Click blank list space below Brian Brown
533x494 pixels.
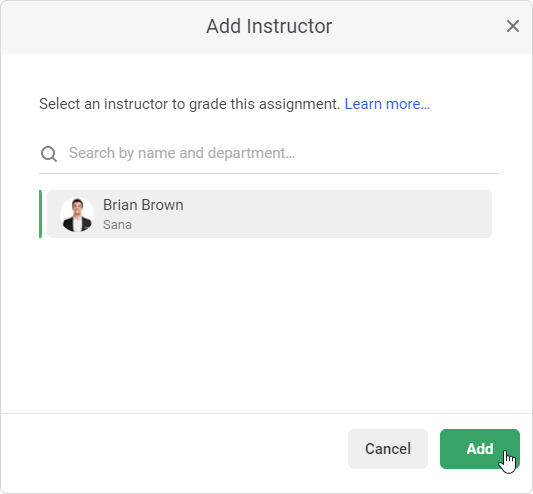coord(269,323)
